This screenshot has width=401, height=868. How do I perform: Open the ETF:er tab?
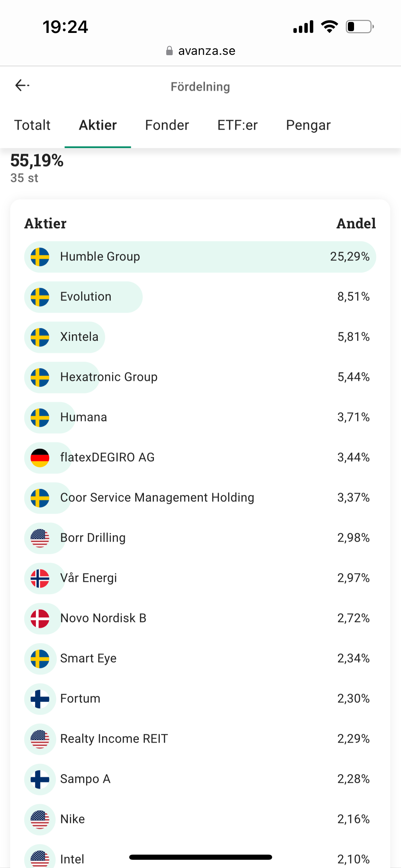pyautogui.click(x=237, y=125)
